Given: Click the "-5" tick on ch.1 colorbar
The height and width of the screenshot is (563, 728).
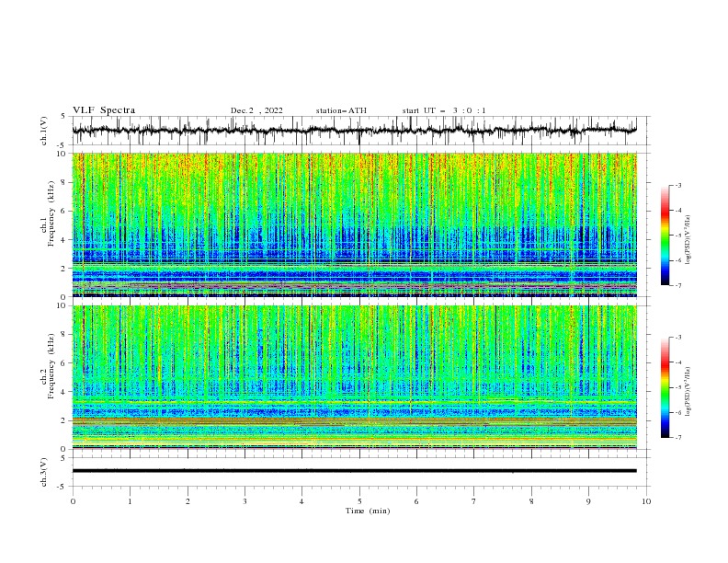Looking at the screenshot, I should tap(678, 236).
